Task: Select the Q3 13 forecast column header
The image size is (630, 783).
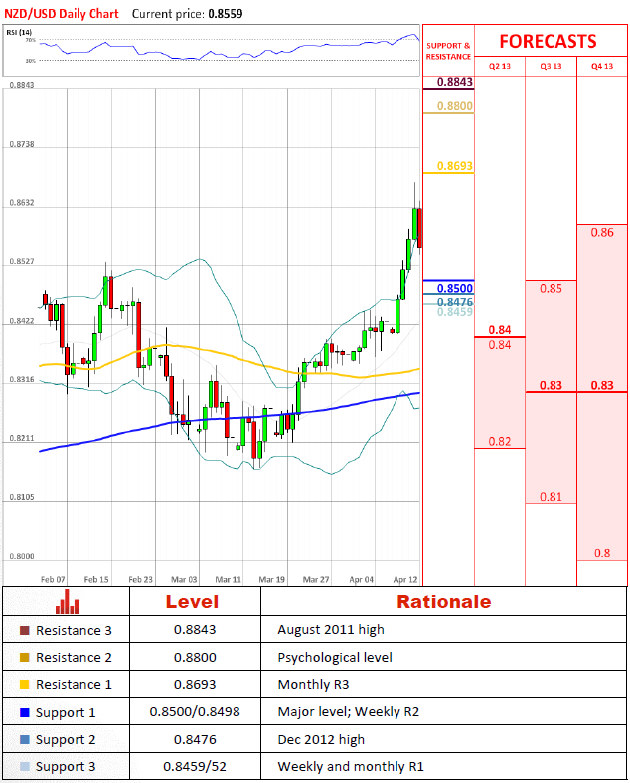Action: (x=551, y=66)
